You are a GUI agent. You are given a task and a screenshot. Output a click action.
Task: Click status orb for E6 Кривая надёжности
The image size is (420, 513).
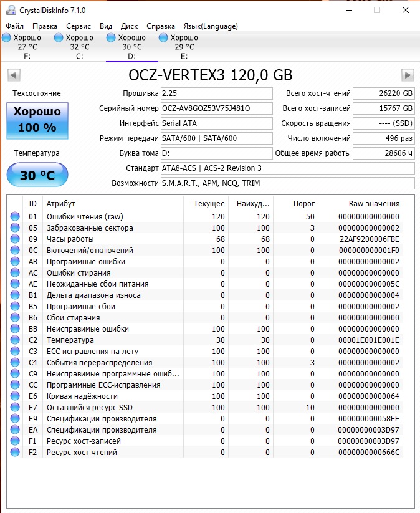[15, 396]
